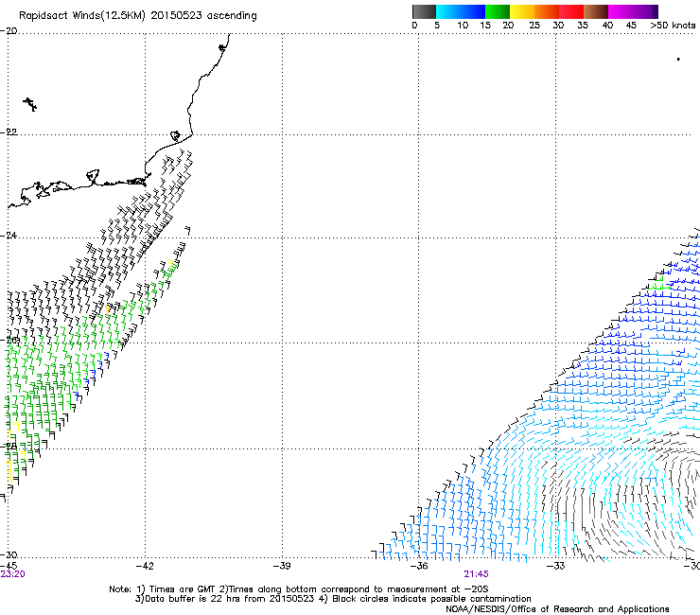This screenshot has width=700, height=615.
Task: Select the red 30-35 knots legend segment
Action: click(x=571, y=11)
